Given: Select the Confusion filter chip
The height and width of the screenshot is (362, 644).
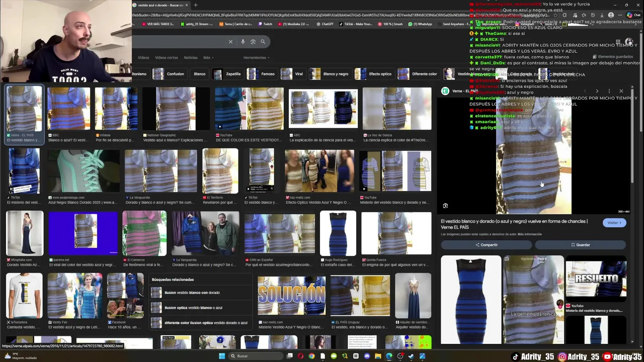Looking at the screenshot, I should (x=169, y=74).
